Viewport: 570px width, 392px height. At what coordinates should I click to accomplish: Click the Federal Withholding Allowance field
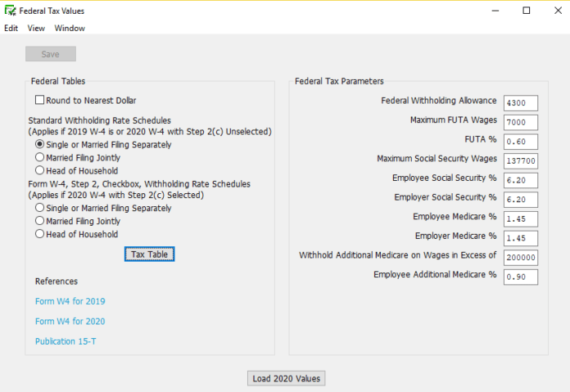coord(521,103)
